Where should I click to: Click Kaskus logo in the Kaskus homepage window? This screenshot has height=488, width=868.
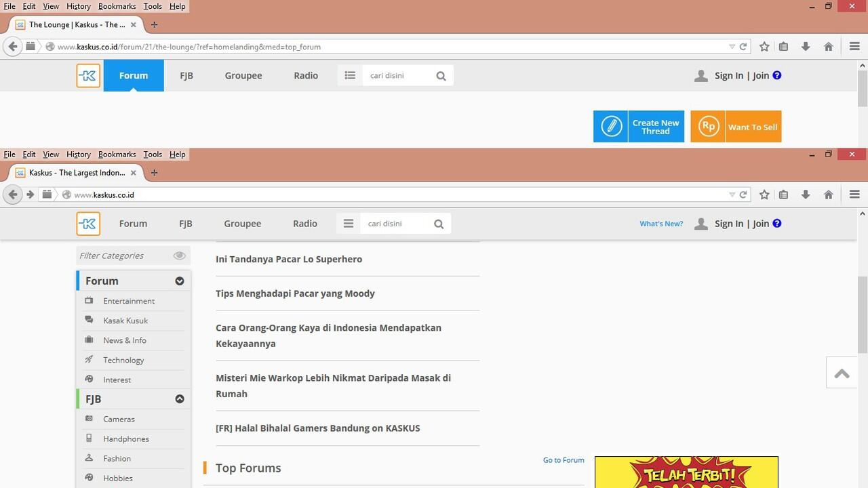click(x=88, y=224)
